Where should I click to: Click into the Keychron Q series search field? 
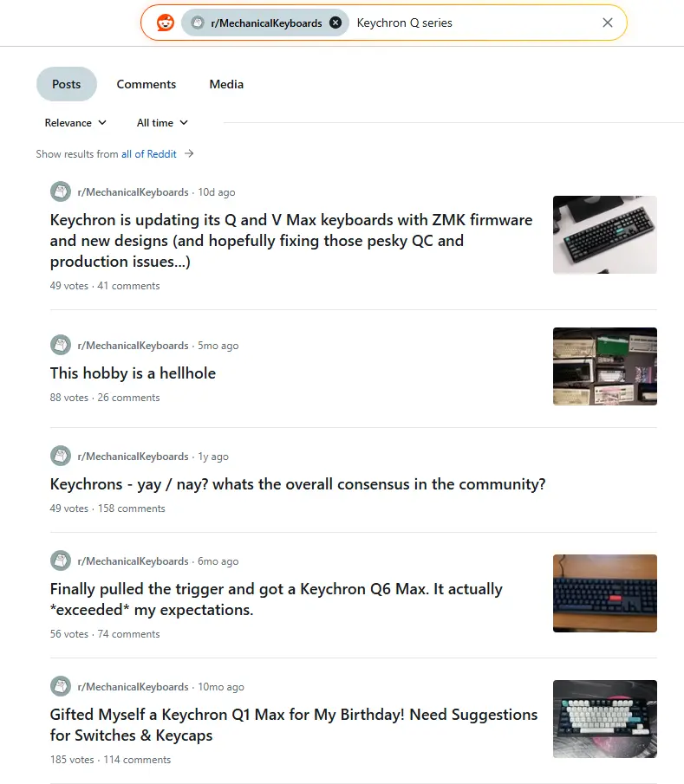pyautogui.click(x=475, y=23)
